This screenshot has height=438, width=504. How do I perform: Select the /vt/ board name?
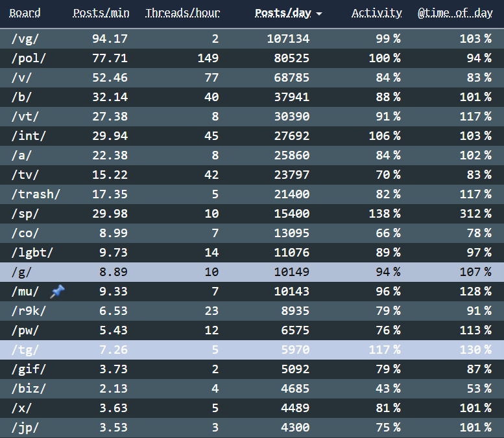coord(25,117)
